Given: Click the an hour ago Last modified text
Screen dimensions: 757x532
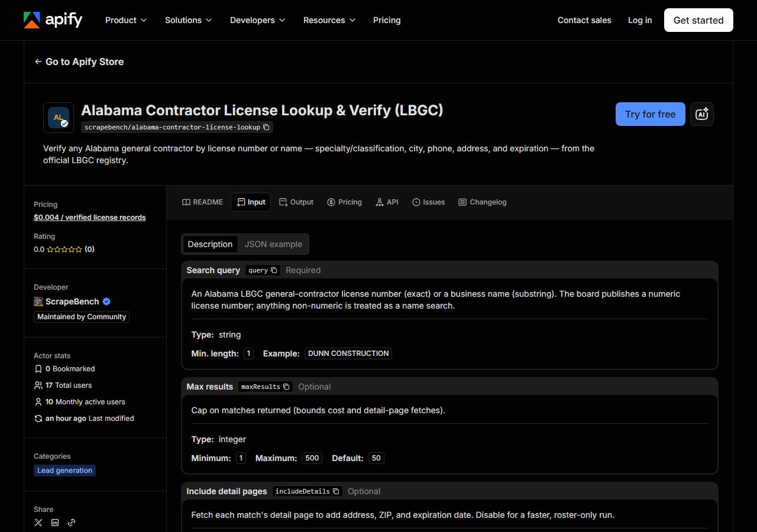Looking at the screenshot, I should [90, 419].
